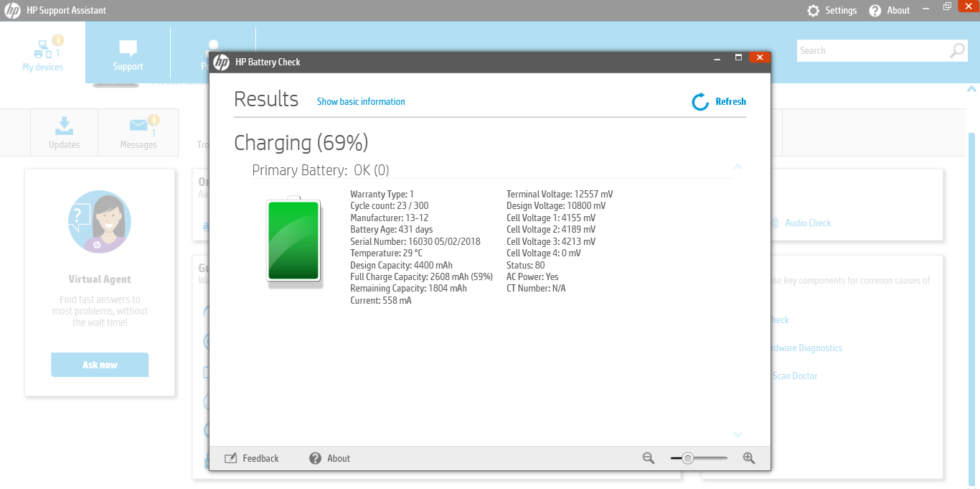Click the scroll-up caret above the scrollbar
This screenshot has height=489, width=980.
point(972,88)
